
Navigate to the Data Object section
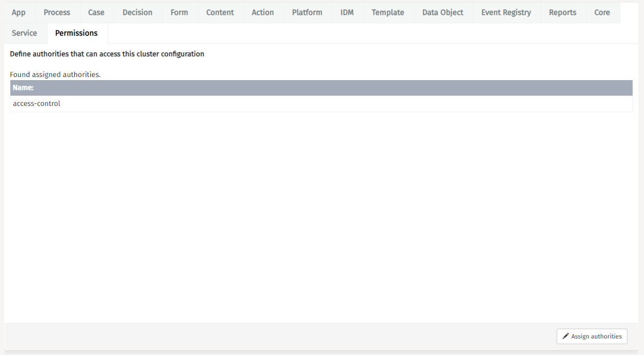443,12
